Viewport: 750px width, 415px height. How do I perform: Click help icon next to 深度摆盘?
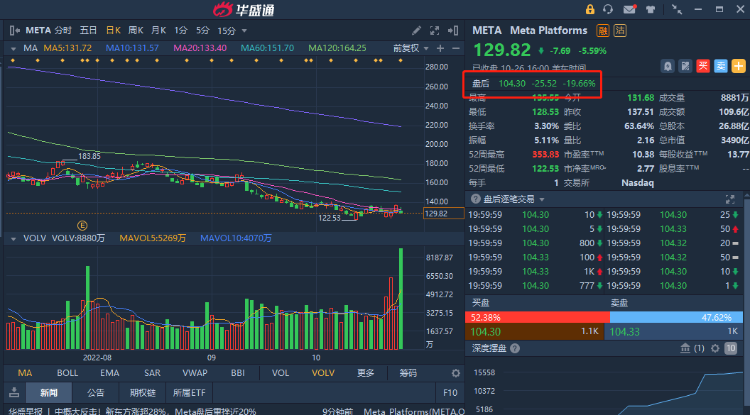pos(515,348)
